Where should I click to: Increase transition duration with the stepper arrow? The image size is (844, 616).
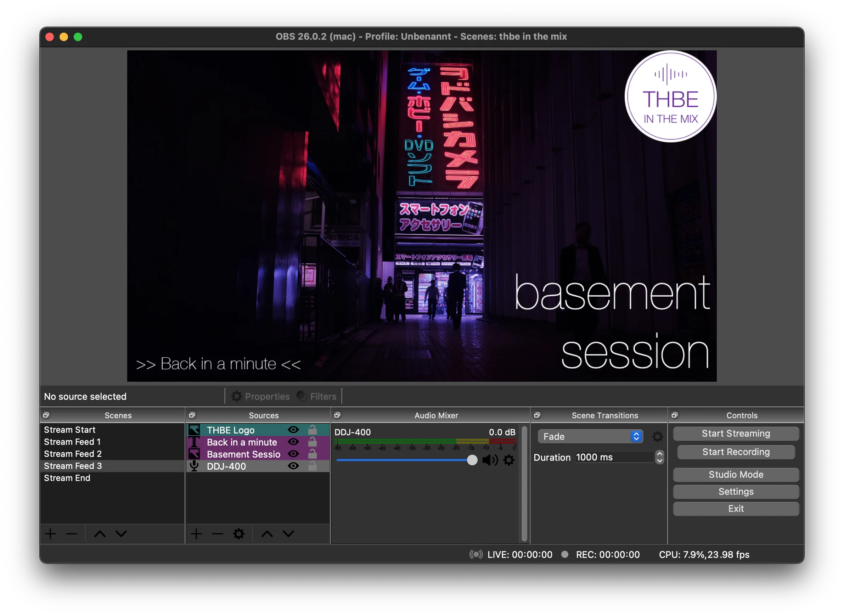point(659,454)
